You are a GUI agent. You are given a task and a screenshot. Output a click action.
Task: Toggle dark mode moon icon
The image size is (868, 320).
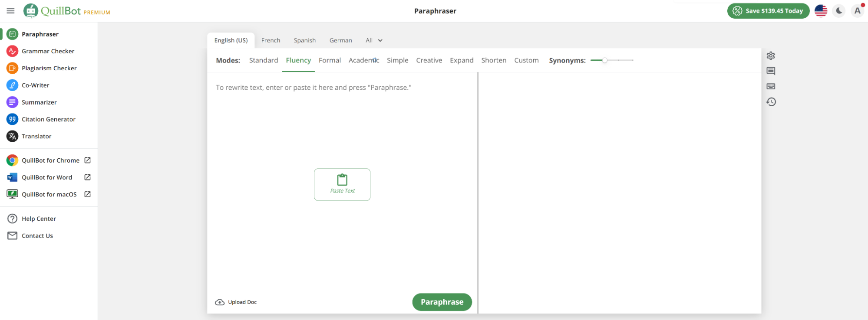pos(839,11)
